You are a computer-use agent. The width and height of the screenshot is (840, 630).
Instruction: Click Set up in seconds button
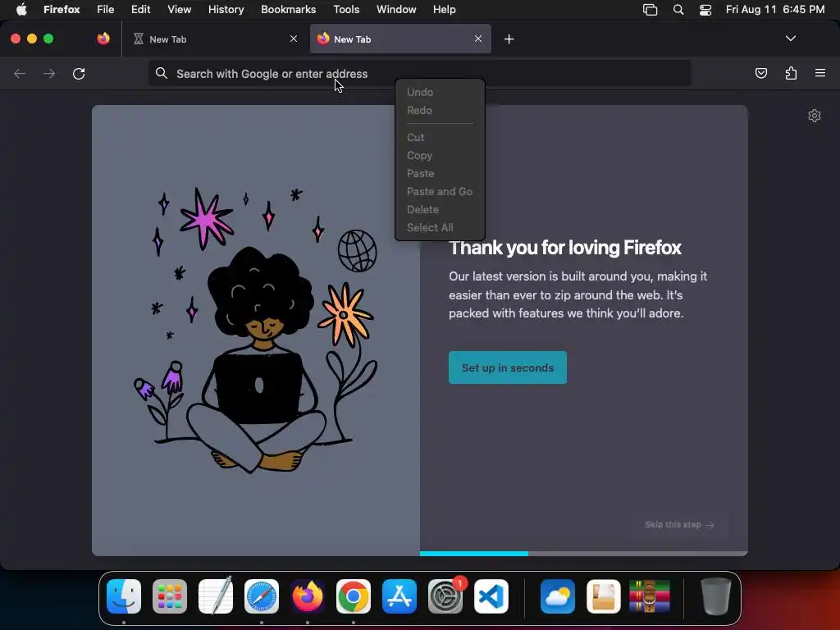tap(507, 367)
